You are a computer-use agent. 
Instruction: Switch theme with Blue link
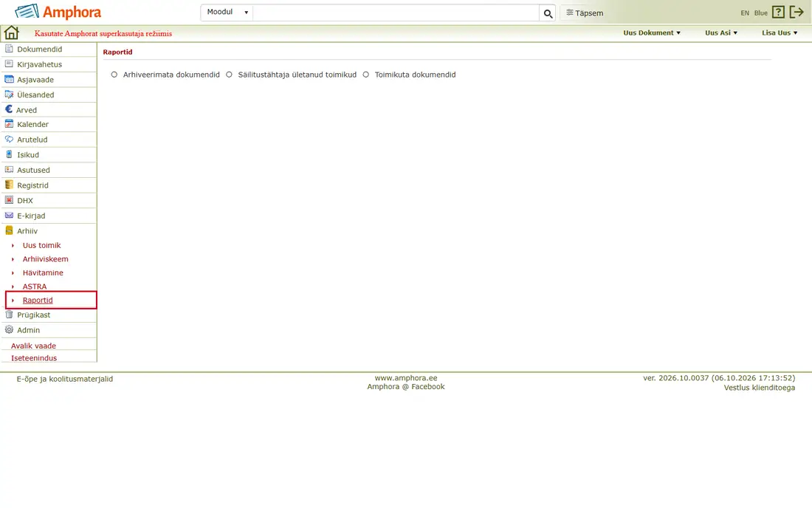[x=761, y=13]
